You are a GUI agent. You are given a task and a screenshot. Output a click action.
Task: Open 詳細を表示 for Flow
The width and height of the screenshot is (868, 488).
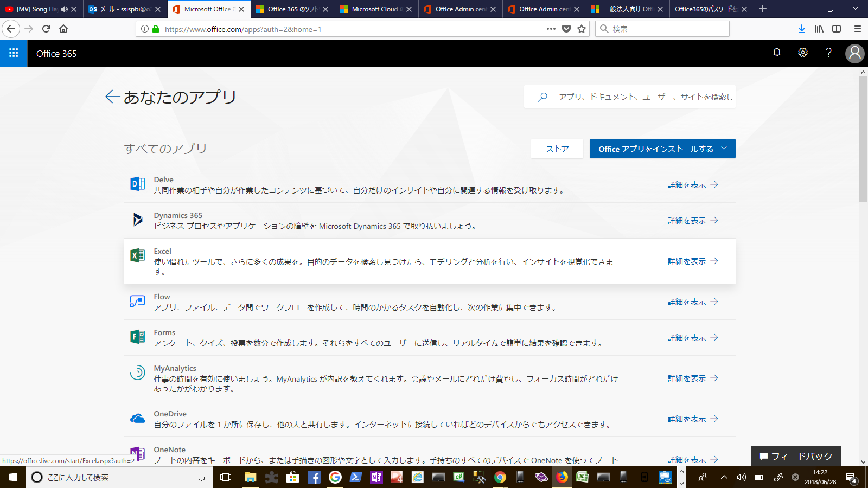(x=693, y=302)
